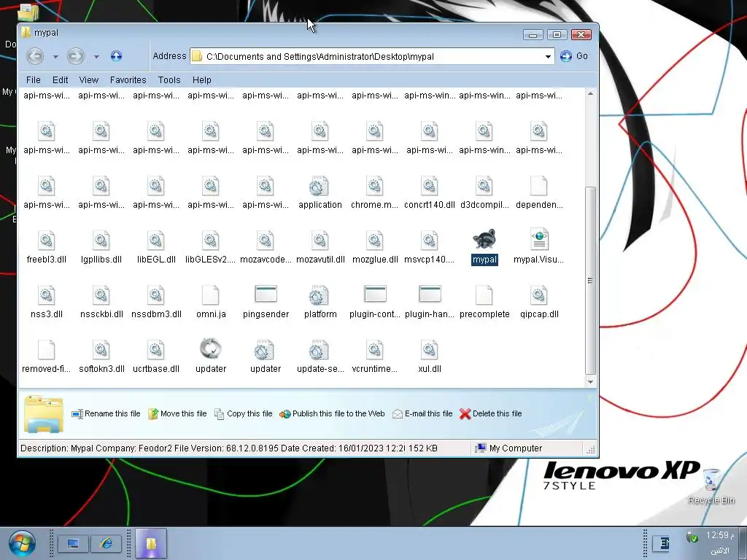The width and height of the screenshot is (747, 560).
Task: Launch Internet Explorer from the quick launch
Action: point(107,543)
